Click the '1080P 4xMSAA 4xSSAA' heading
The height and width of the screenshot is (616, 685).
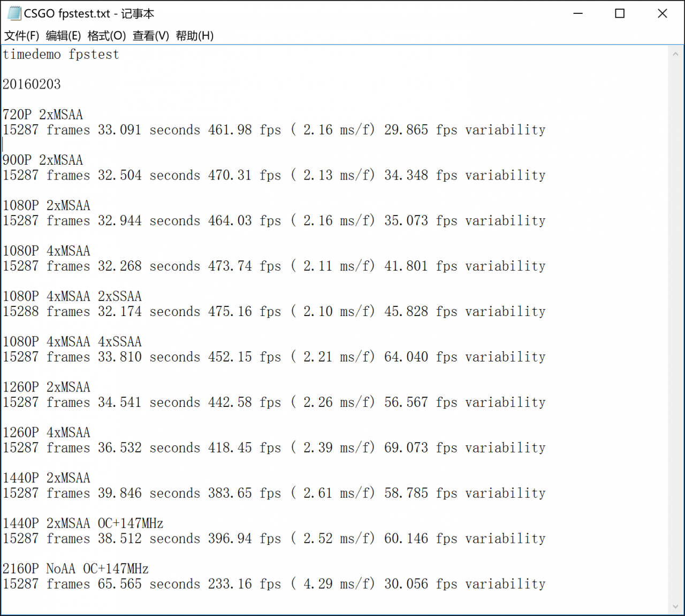tap(72, 342)
